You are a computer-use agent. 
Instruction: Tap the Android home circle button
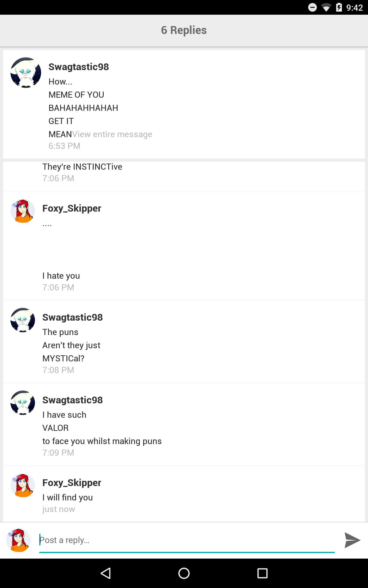click(x=184, y=573)
